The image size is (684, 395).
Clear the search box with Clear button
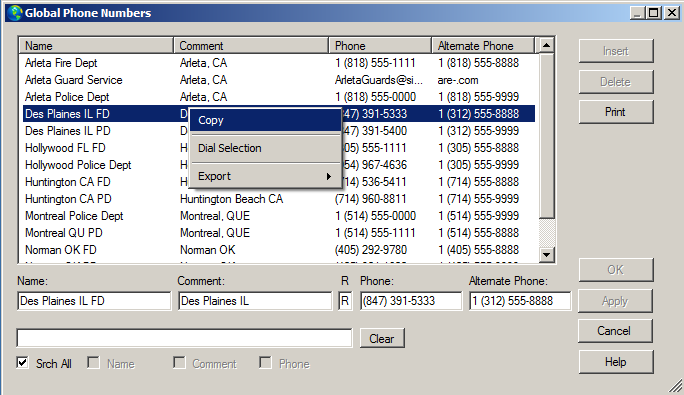point(382,339)
